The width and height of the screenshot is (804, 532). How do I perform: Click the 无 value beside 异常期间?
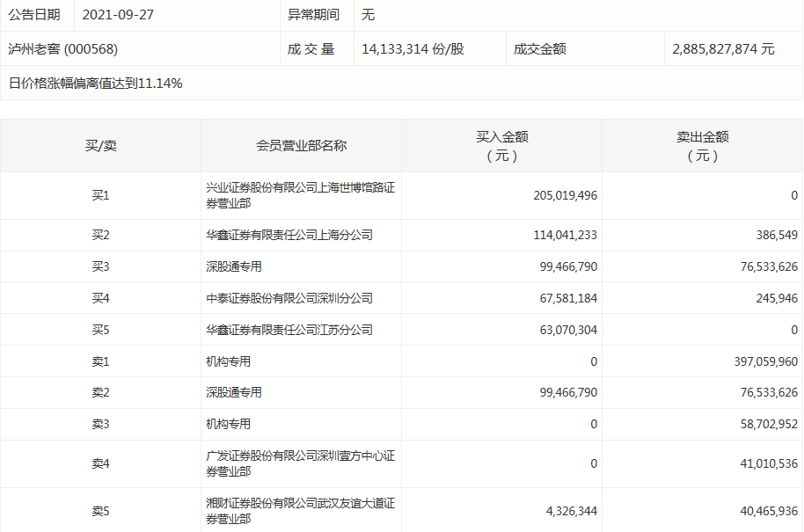(369, 15)
